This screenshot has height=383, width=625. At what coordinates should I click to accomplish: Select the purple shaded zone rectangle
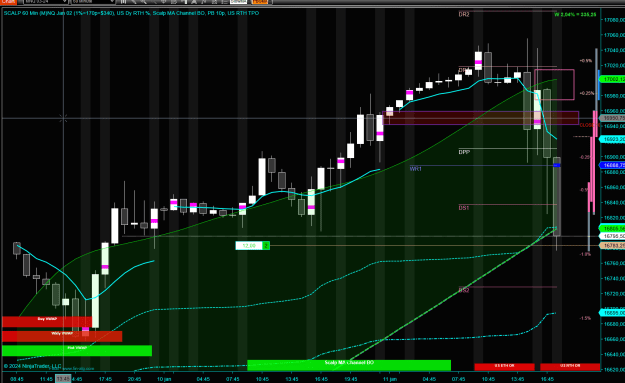pyautogui.click(x=481, y=118)
